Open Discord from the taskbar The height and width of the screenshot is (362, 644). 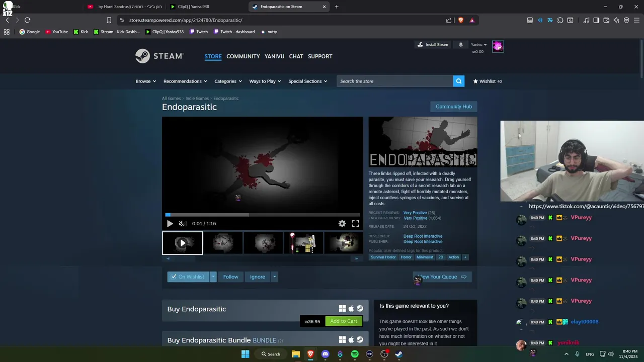point(325,354)
